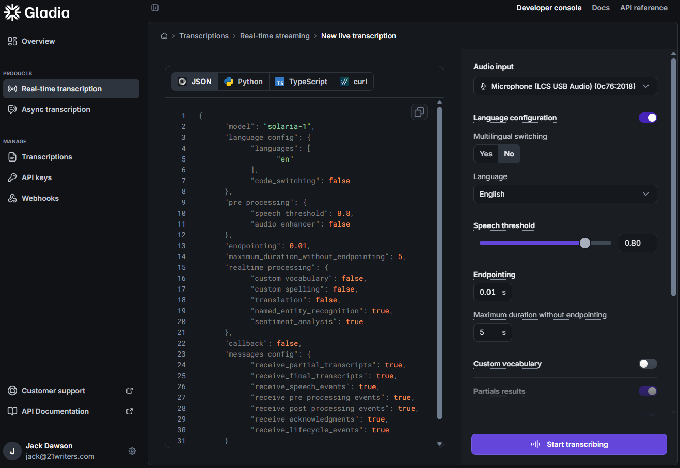The height and width of the screenshot is (468, 680).
Task: Toggle Partials results switch
Action: 647,391
